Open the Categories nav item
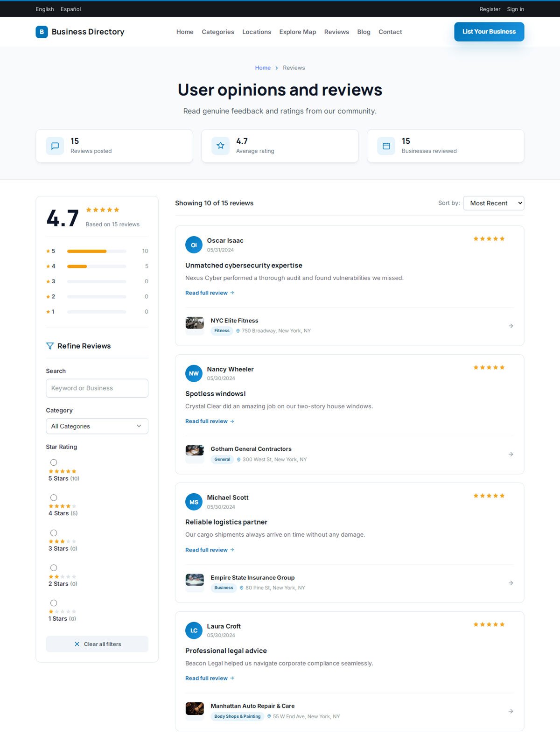 click(218, 32)
